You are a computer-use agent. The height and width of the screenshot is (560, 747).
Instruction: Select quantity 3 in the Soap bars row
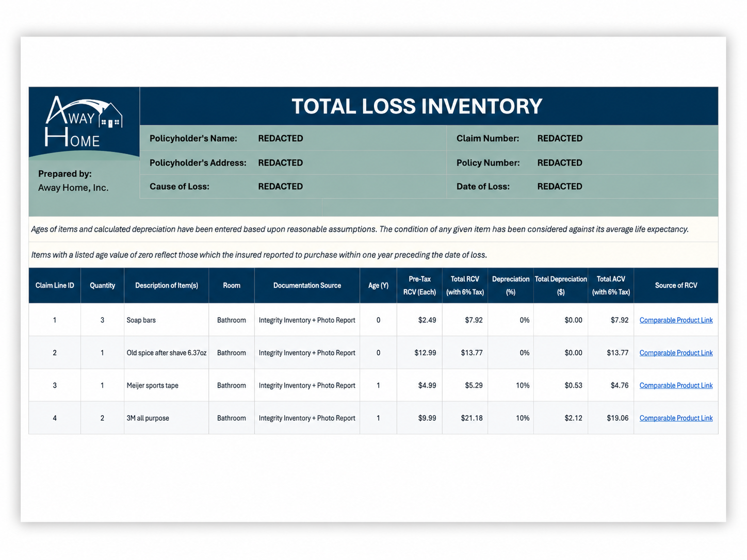102,320
